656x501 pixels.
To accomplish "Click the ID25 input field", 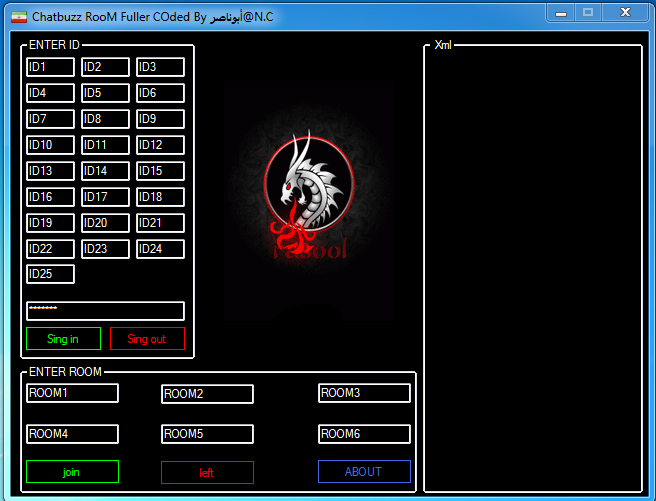I will (50, 274).
